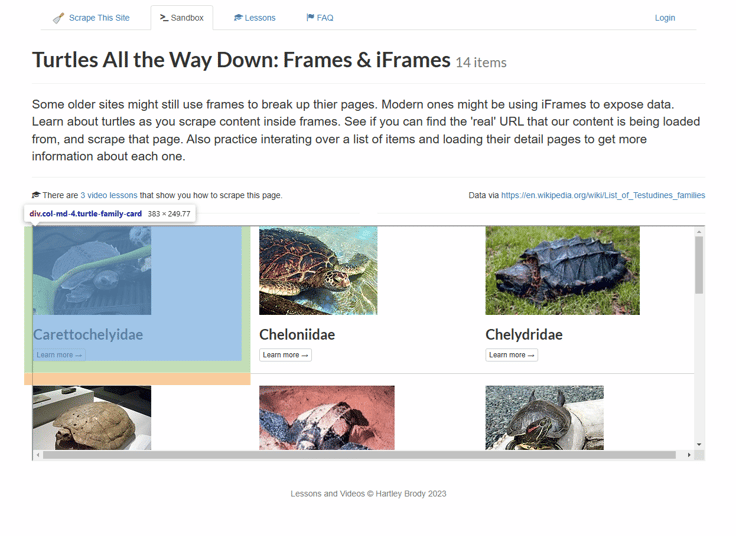Screen dimensions: 736x536
Task: Click Learn more under Chelydridae
Action: coord(511,355)
